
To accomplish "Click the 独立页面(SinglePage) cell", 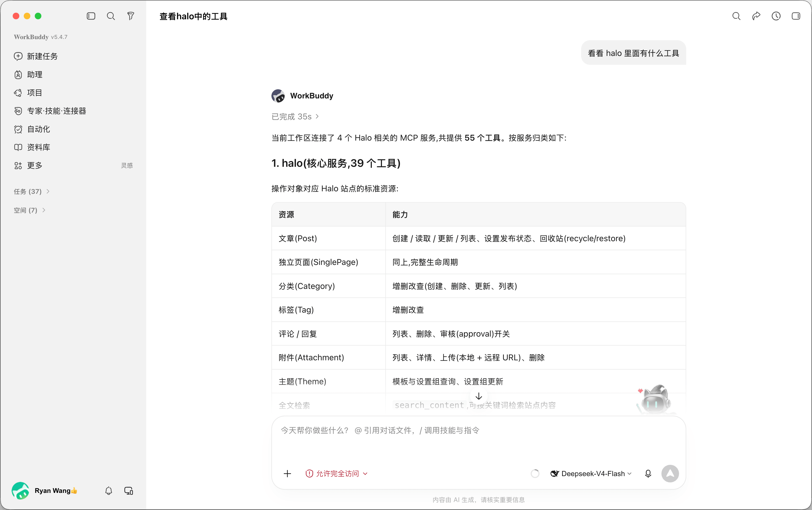I will [x=328, y=262].
